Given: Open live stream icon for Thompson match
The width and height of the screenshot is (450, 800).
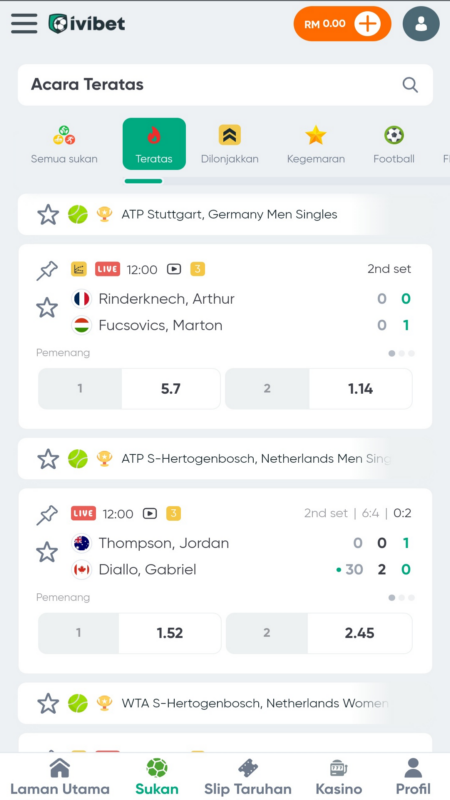Looking at the screenshot, I should 149,513.
